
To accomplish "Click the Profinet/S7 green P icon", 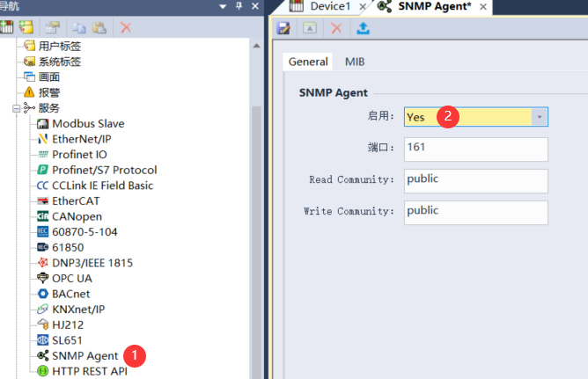I will (x=43, y=170).
